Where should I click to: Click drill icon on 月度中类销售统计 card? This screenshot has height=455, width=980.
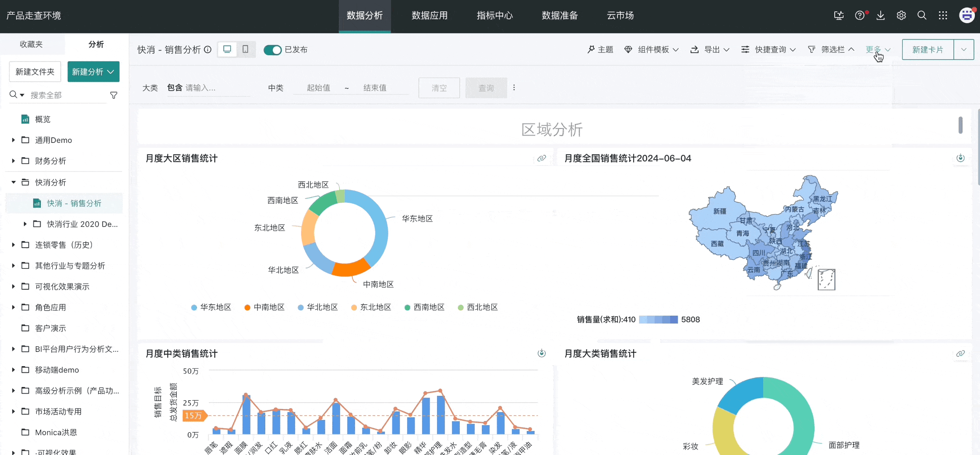click(542, 353)
